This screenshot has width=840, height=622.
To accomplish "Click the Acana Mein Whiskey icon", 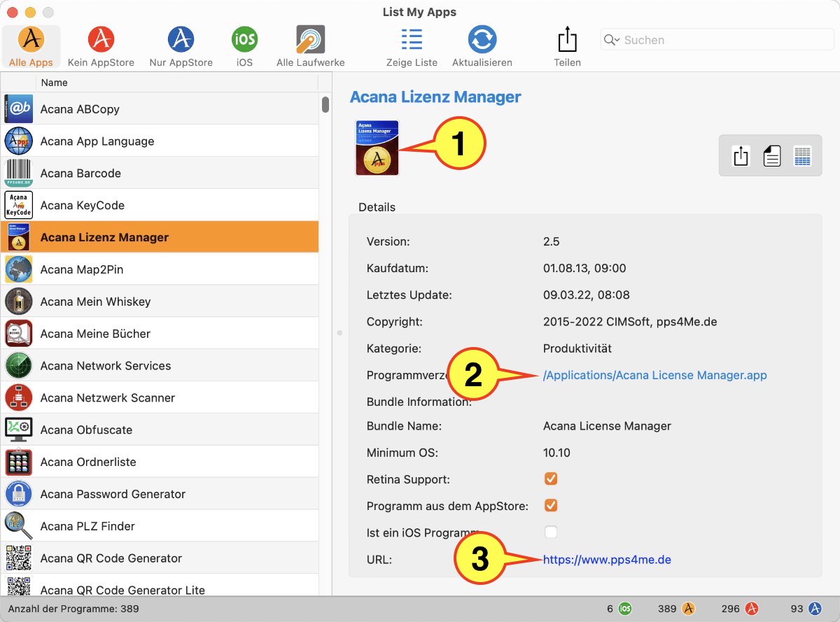I will point(18,302).
